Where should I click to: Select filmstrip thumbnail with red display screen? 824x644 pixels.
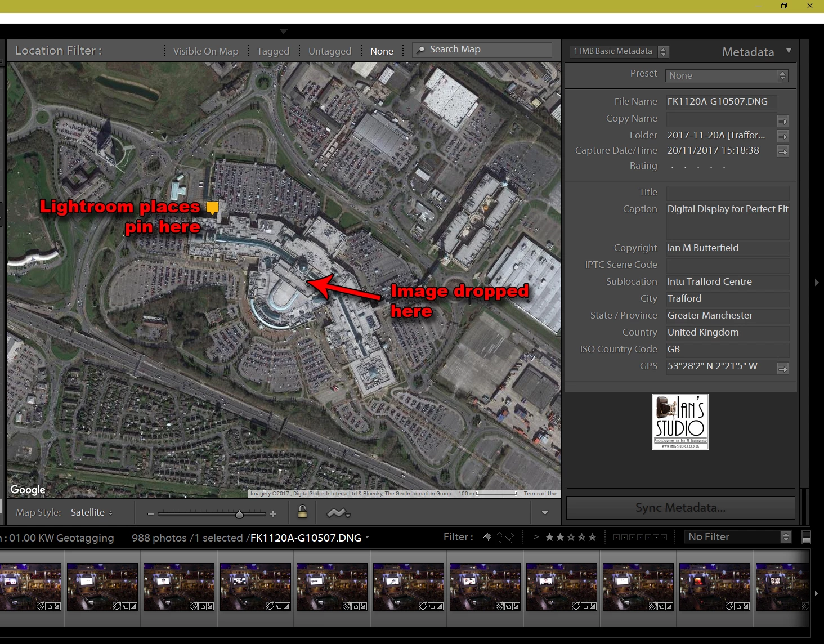[x=714, y=587]
